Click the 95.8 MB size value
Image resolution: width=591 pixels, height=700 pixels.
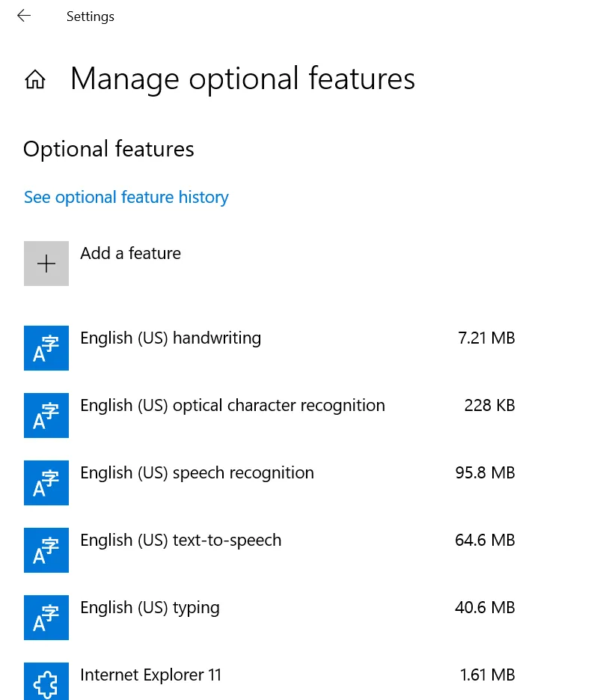pos(486,472)
